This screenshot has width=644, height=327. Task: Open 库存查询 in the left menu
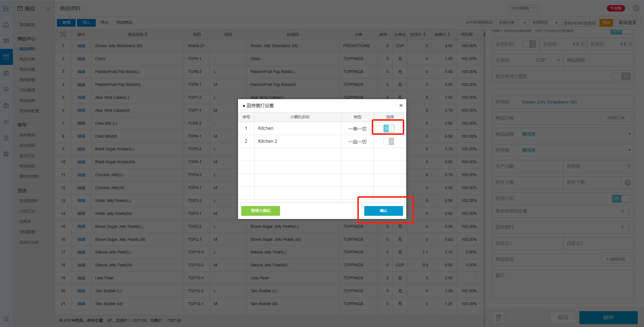[x=27, y=135]
